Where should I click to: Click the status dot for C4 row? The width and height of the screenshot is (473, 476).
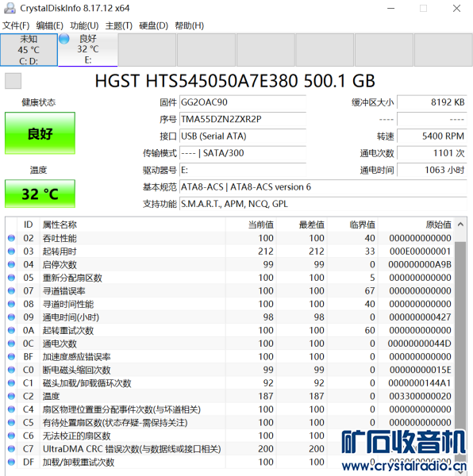tap(11, 409)
